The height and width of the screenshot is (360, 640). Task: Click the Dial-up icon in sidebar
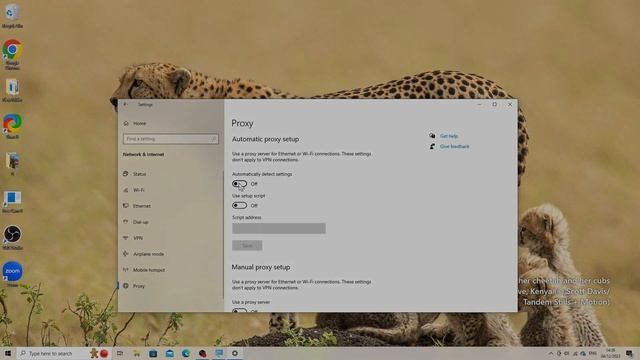(126, 222)
